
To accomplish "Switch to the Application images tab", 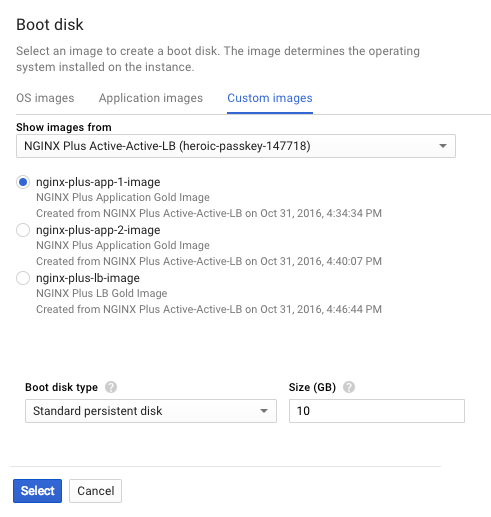I will (151, 98).
